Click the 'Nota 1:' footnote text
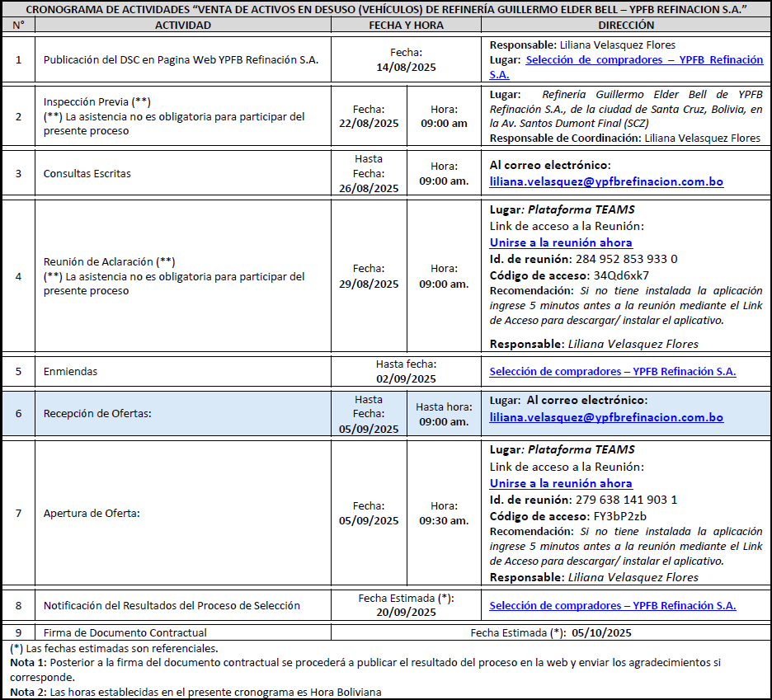The height and width of the screenshot is (700, 772). (365, 670)
